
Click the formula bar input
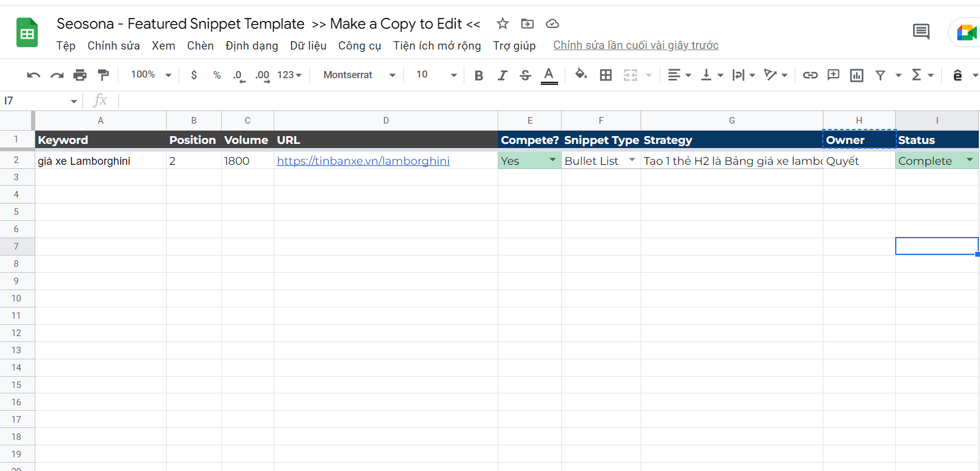pyautogui.click(x=549, y=100)
